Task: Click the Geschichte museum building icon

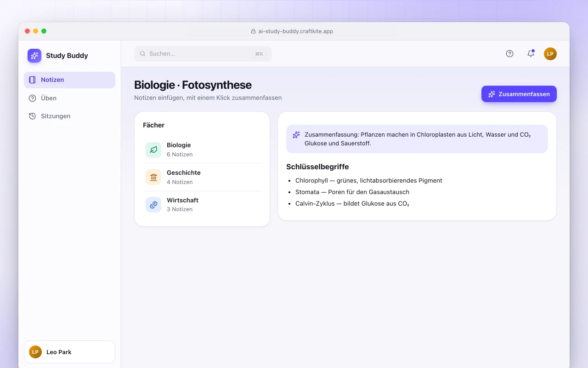Action: [153, 177]
